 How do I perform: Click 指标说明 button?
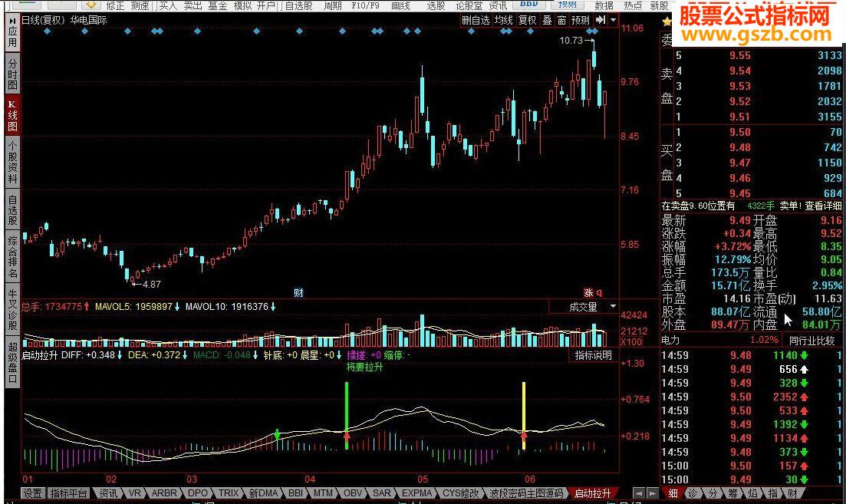[593, 355]
